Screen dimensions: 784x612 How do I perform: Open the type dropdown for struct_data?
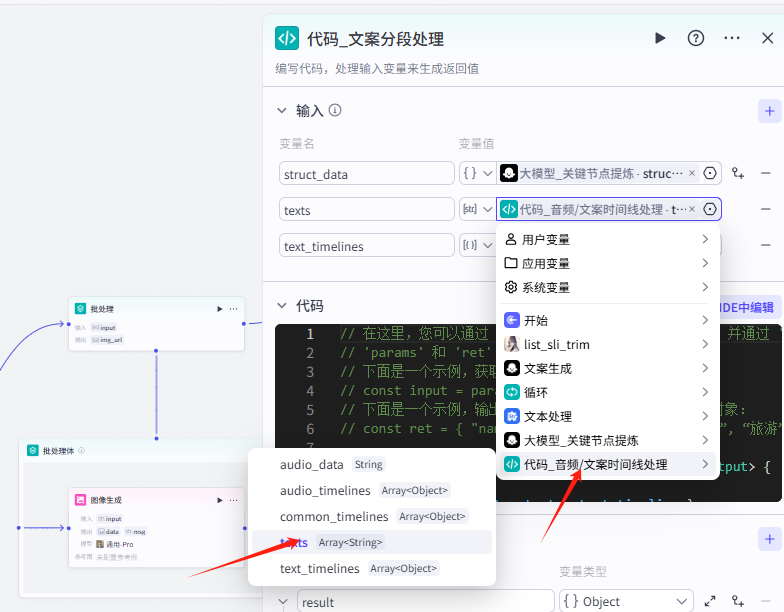(x=478, y=174)
